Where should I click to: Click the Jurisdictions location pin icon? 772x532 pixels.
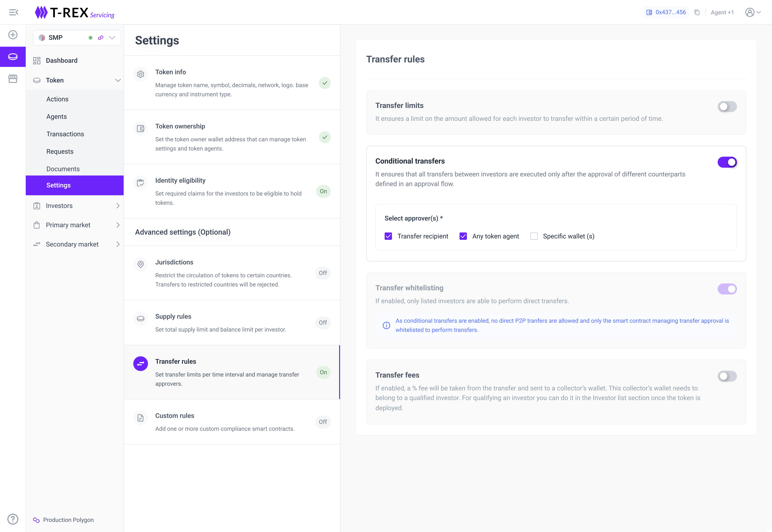coord(141,264)
